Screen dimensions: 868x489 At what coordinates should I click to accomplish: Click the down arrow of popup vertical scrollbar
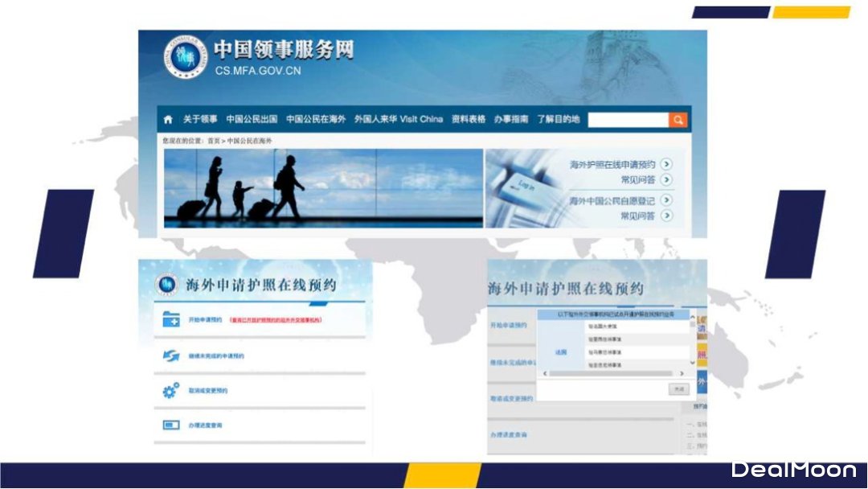click(x=693, y=364)
